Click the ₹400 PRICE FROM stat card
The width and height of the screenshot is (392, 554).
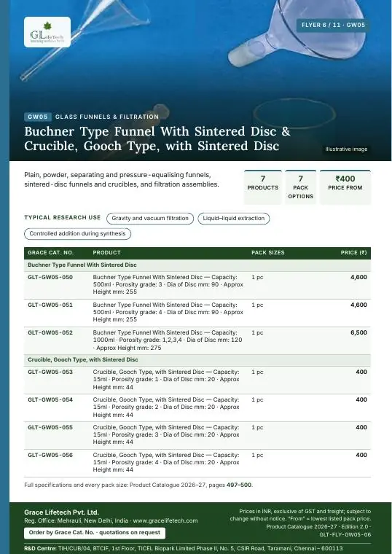coord(345,187)
